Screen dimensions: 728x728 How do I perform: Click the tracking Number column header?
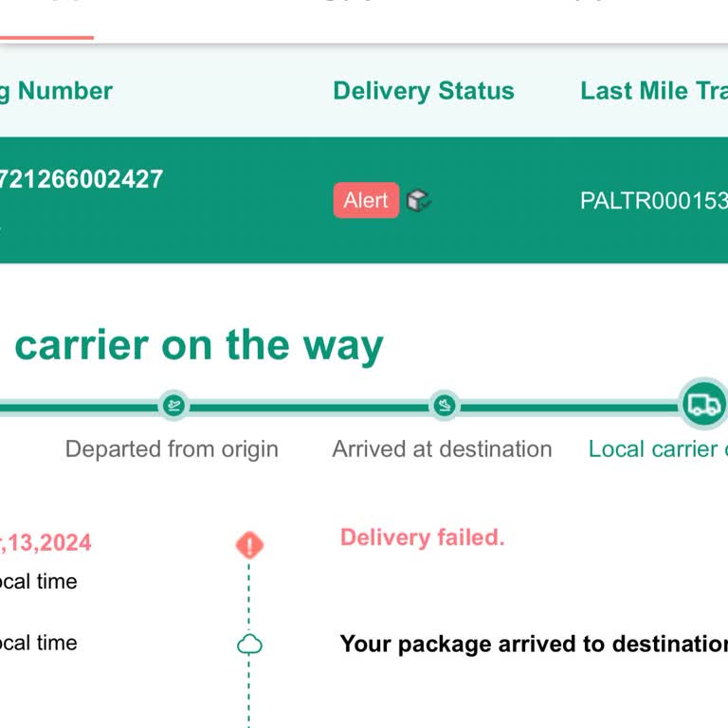tap(57, 91)
